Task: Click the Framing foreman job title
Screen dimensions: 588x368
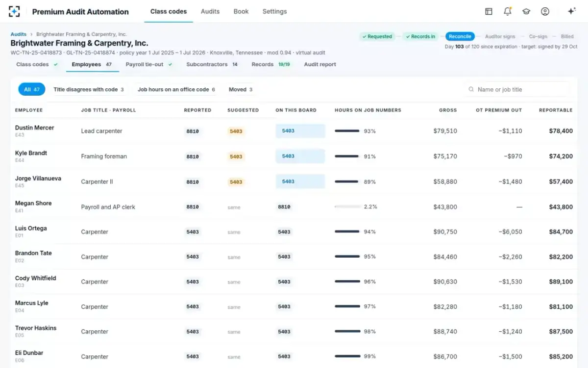Action: coord(104,157)
